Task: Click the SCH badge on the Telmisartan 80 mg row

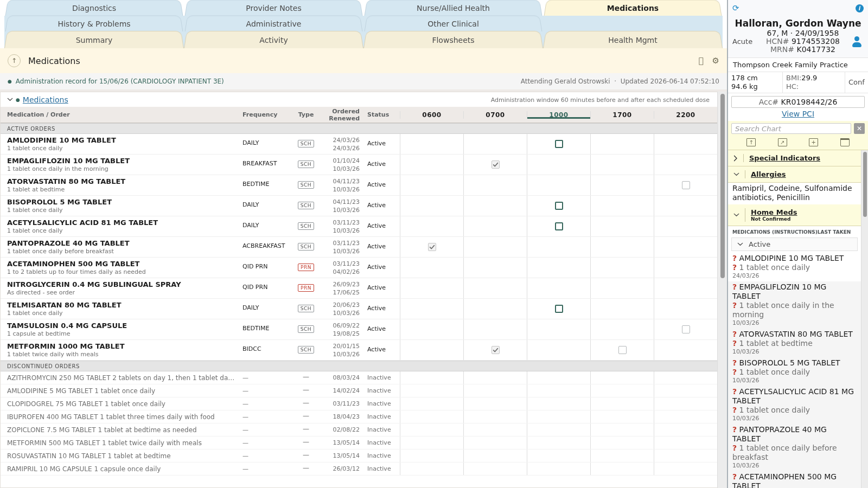Action: point(306,309)
